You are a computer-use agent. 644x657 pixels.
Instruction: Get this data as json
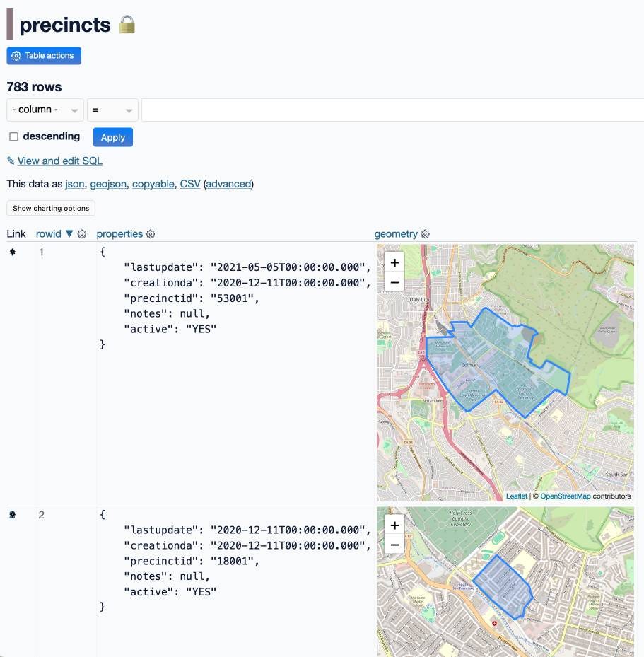pos(75,184)
